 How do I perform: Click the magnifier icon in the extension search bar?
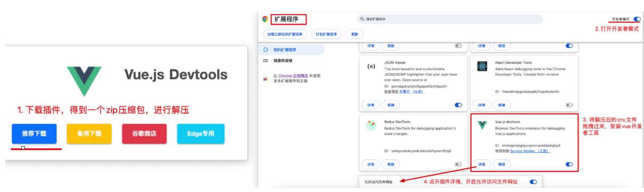pos(362,19)
